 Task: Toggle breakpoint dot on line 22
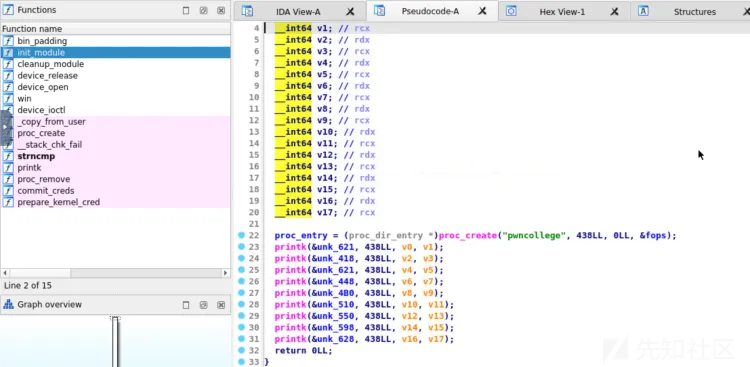point(241,235)
